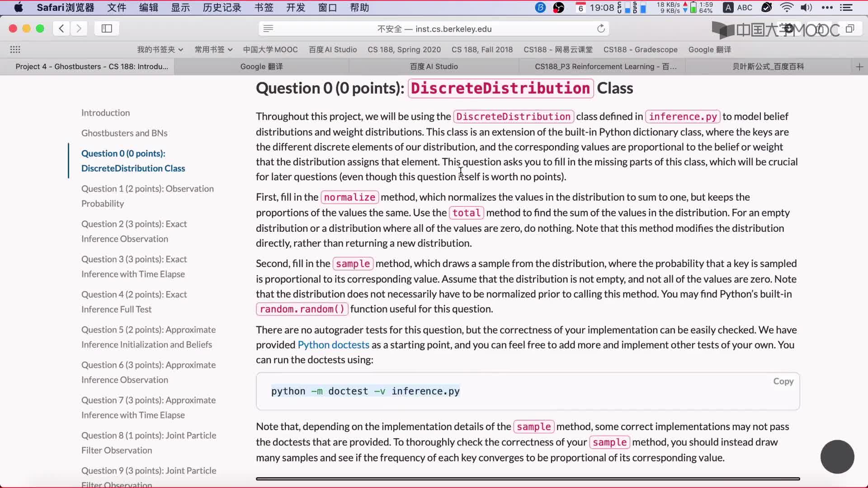This screenshot has height=488, width=868.
Task: Click the blue B menu bar icon
Action: click(540, 8)
